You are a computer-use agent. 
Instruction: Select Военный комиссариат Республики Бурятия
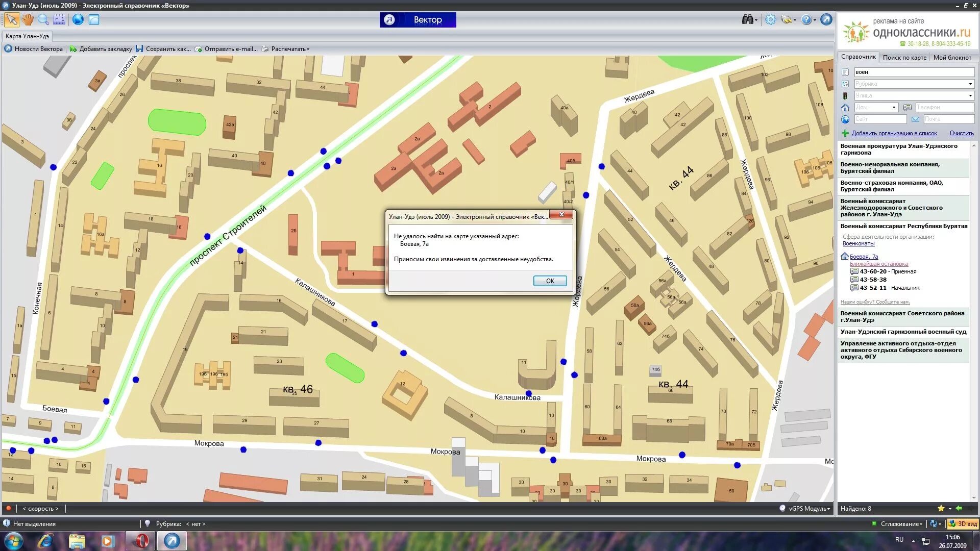(903, 226)
